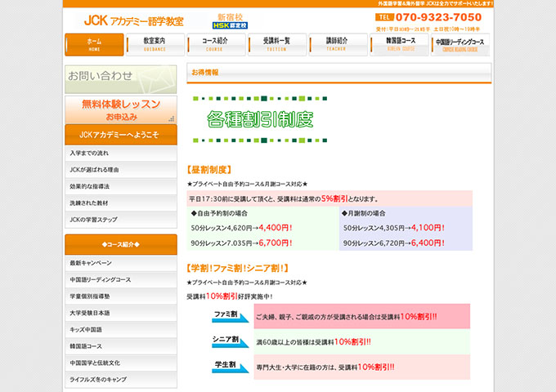
Task: Open the 中国語リーディングコース navigation tab
Action: click(460, 45)
